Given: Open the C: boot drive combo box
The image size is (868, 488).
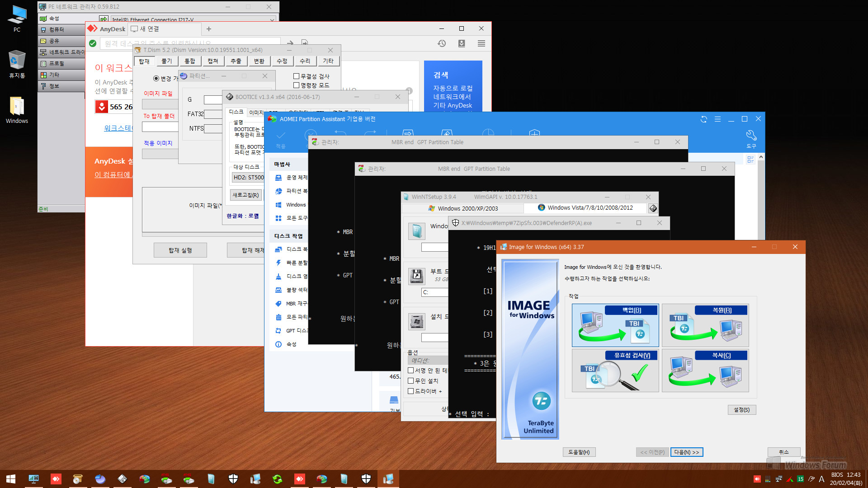Looking at the screenshot, I should [x=435, y=292].
